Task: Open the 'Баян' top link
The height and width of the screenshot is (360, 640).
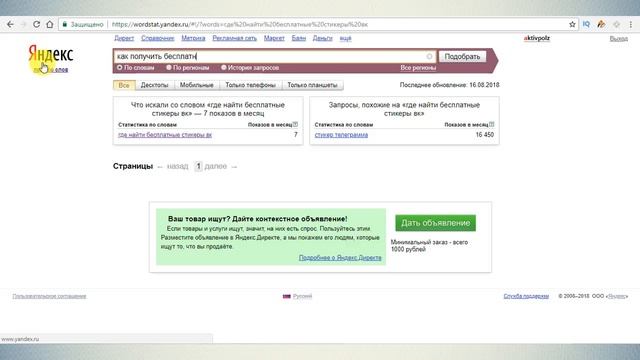Action: click(x=298, y=38)
